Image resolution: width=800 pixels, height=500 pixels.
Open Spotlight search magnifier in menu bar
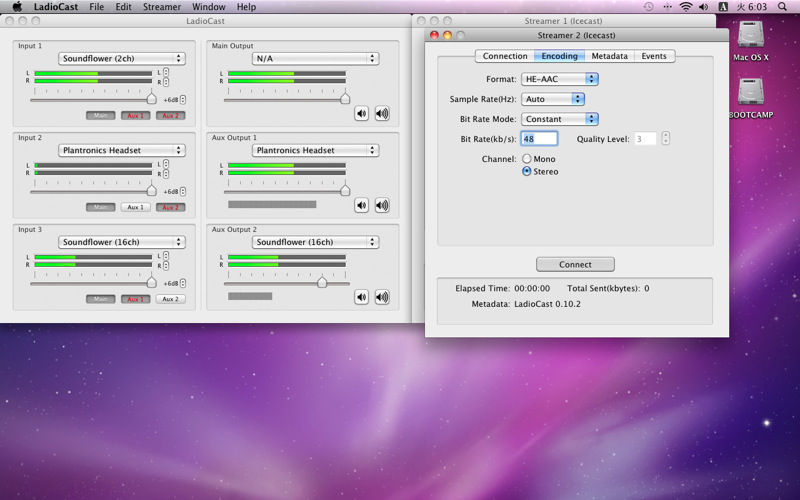(782, 7)
